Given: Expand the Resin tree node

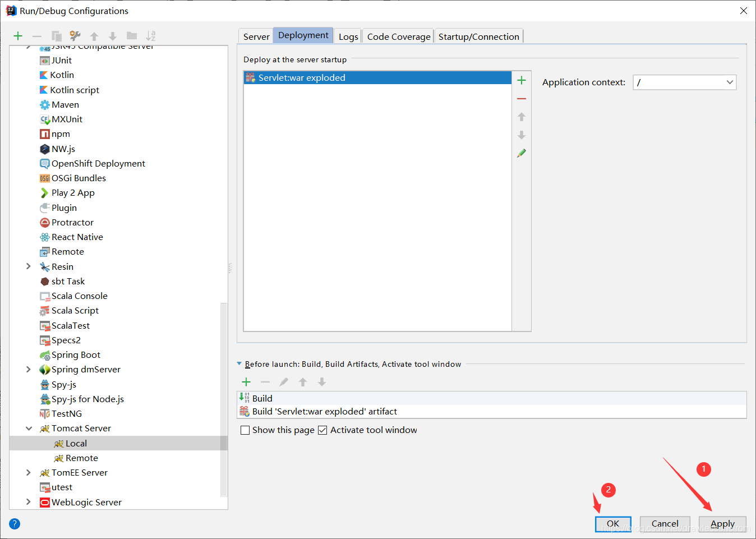Looking at the screenshot, I should [x=29, y=266].
